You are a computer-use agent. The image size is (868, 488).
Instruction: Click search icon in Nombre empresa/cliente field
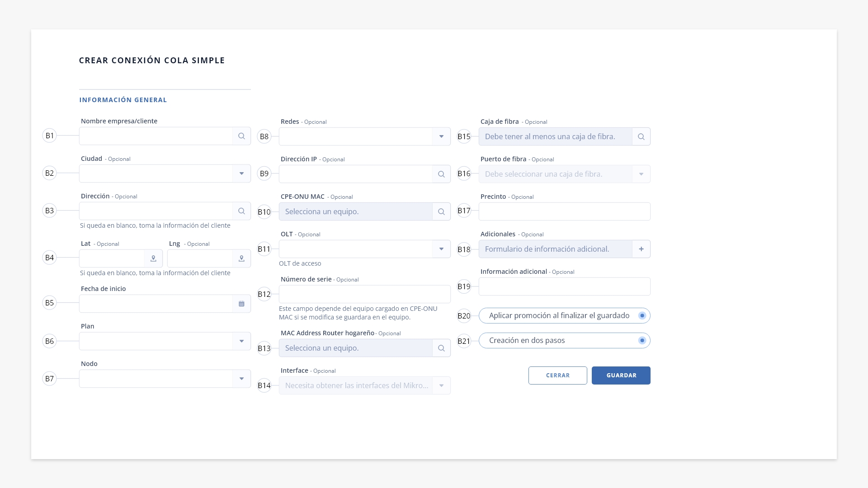(241, 136)
